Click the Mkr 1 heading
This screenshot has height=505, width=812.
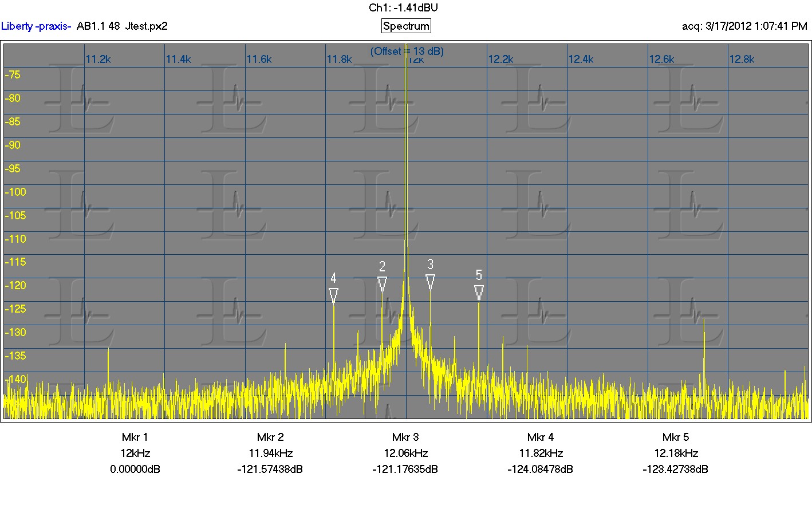[x=135, y=437]
